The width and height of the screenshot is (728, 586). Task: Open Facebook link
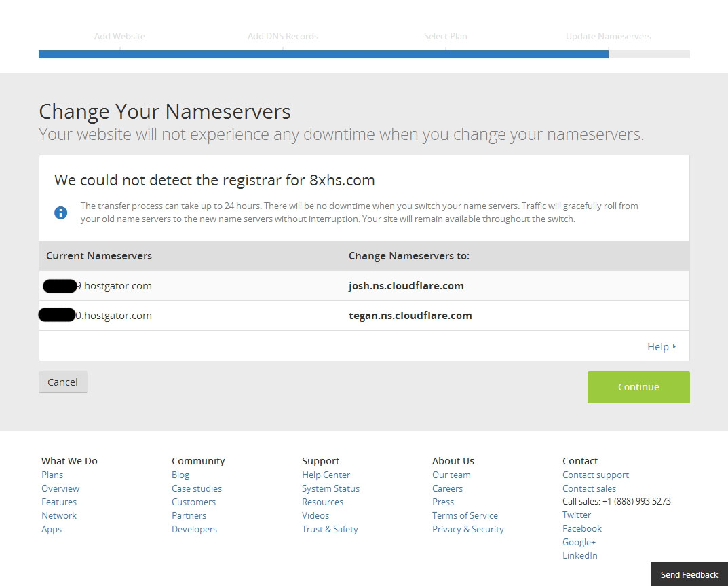[582, 528]
